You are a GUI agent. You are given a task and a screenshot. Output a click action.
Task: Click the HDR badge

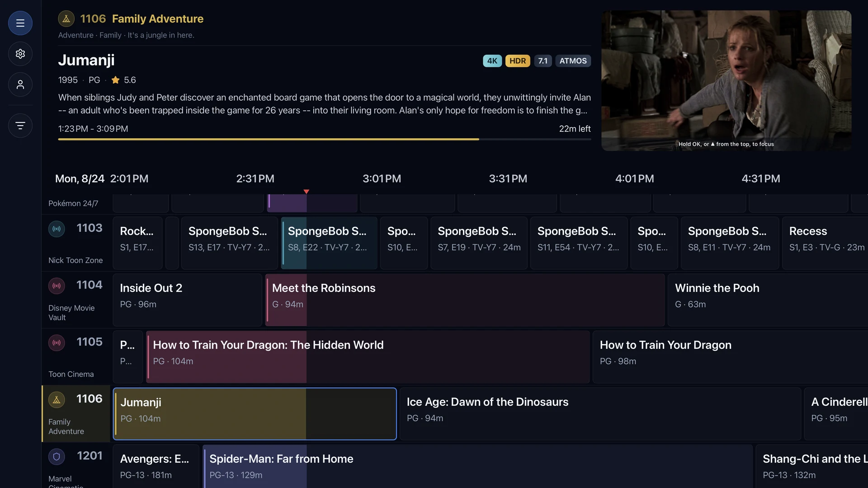click(518, 61)
